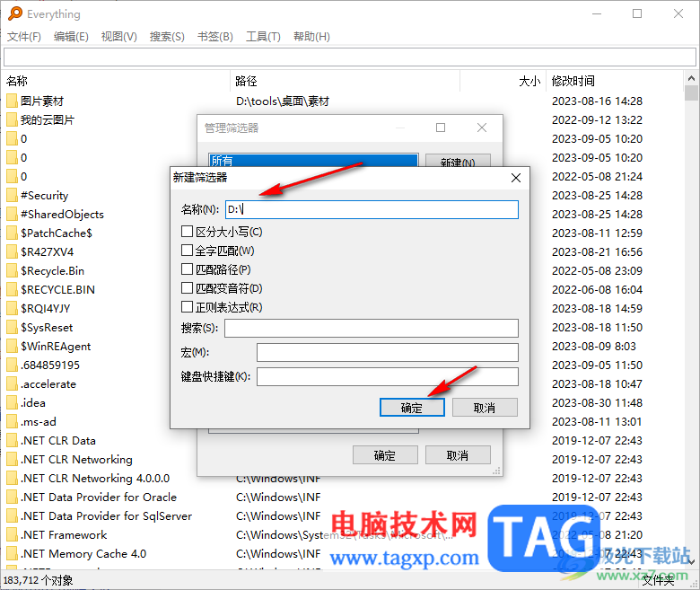Click folder icon of $R427XV4
This screenshot has height=590, width=700.
[12, 252]
